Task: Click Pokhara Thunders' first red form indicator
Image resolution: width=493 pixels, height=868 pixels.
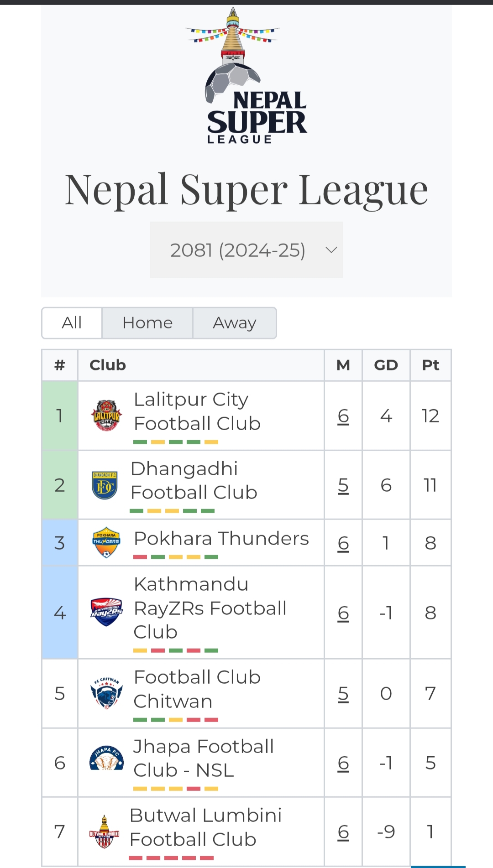Action: pyautogui.click(x=140, y=557)
